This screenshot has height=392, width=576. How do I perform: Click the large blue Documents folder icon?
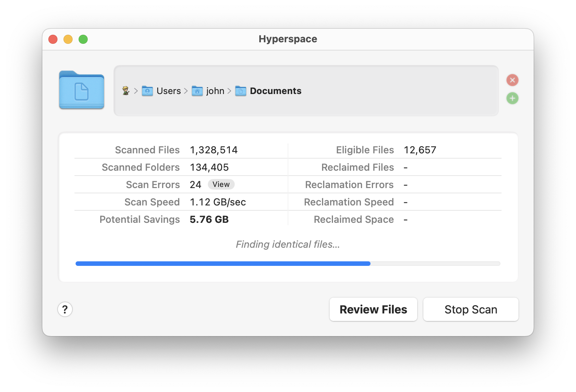(x=82, y=90)
